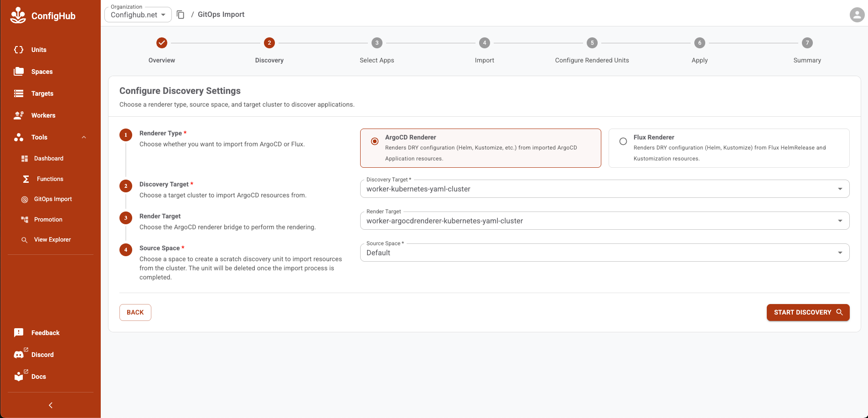Screen dimensions: 868x418
Task: Click the Summary step circle
Action: [x=807, y=43]
